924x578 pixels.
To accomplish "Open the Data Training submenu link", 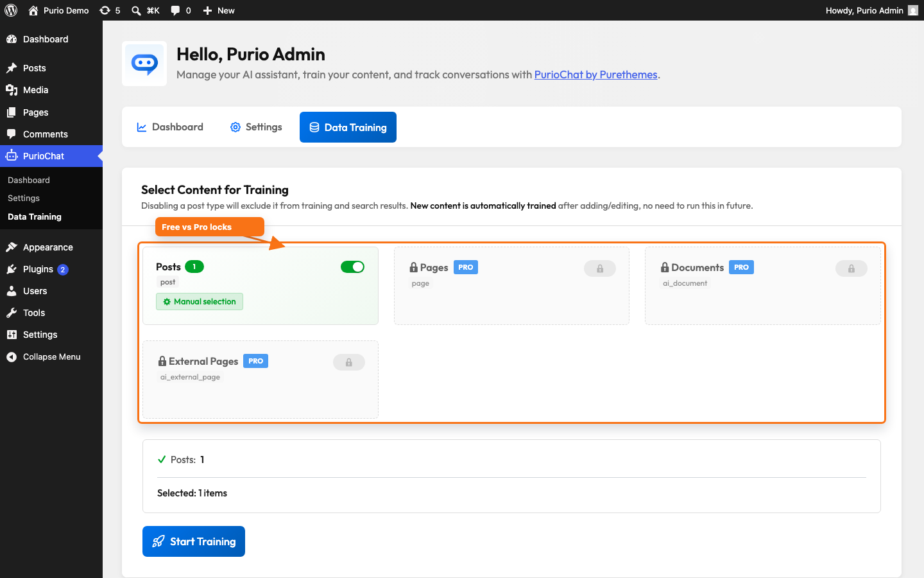I will 35,217.
